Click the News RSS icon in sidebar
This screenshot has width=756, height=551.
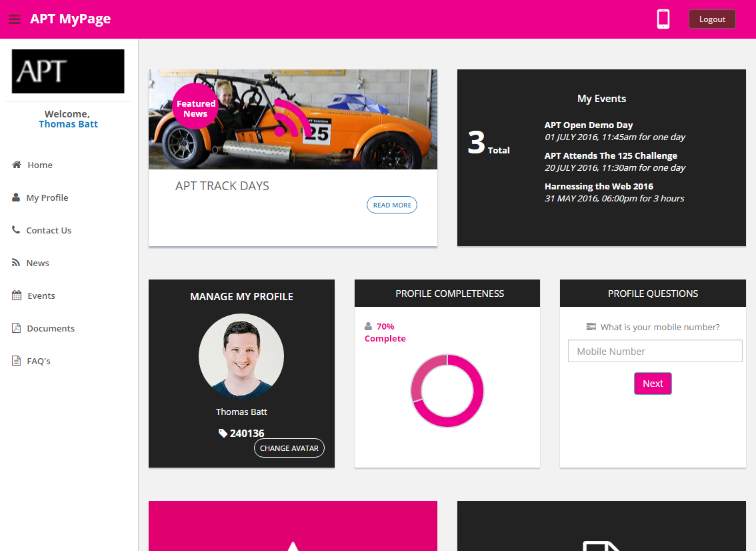[x=16, y=262]
